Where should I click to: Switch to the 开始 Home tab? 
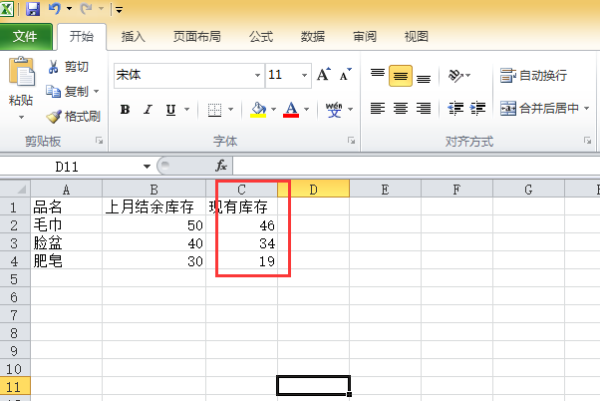pyautogui.click(x=82, y=37)
